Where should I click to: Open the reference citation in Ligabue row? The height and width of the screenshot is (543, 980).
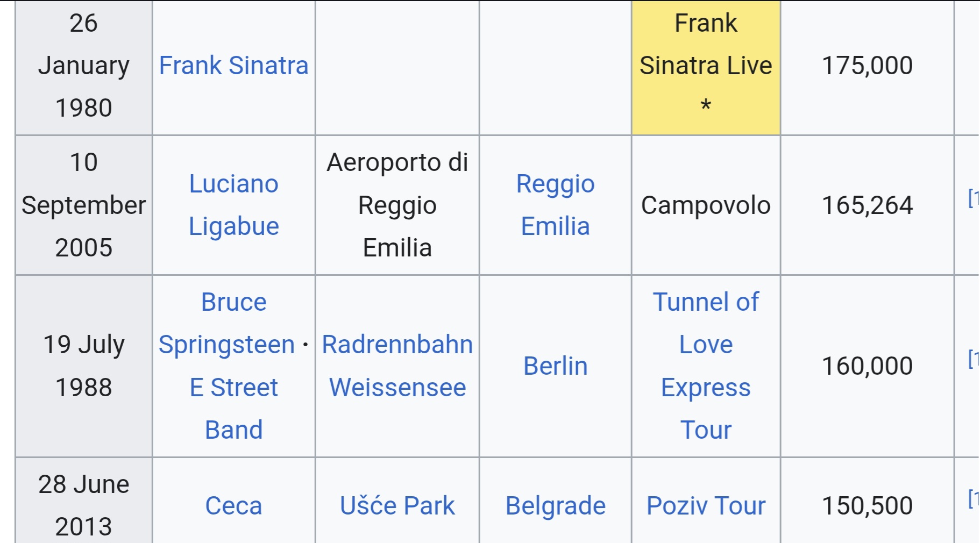973,198
